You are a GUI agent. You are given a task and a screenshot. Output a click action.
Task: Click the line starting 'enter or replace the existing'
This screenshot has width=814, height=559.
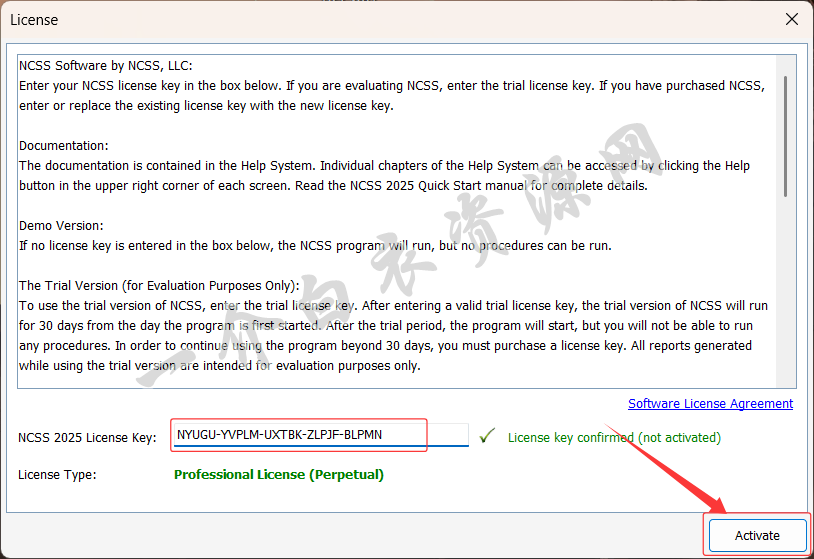coord(206,106)
